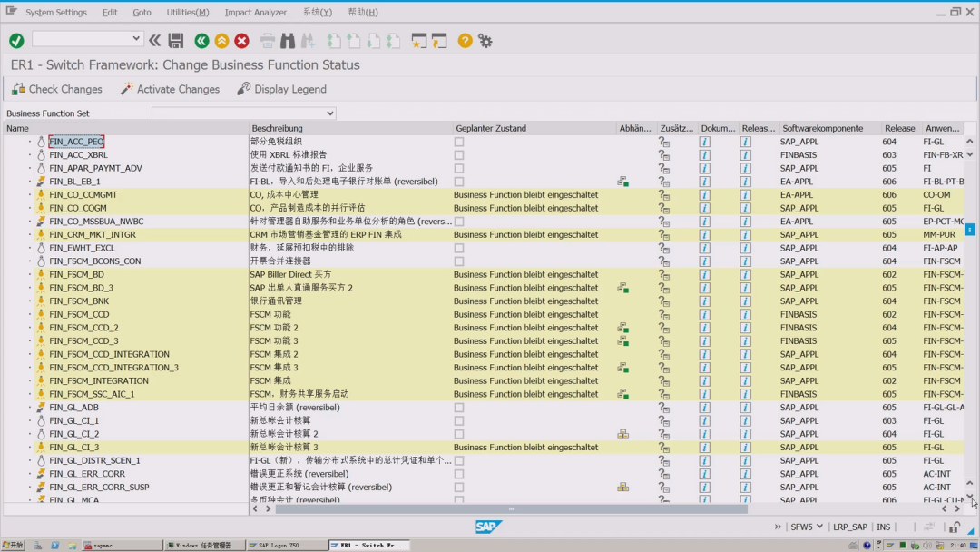This screenshot has width=980, height=552.
Task: Open the Business Function Set dropdown
Action: [x=330, y=113]
